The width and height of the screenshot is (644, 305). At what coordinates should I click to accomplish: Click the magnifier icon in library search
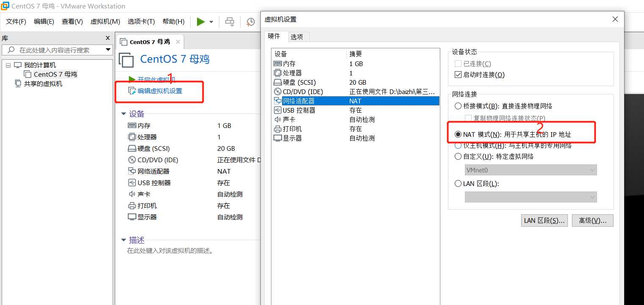(11, 50)
